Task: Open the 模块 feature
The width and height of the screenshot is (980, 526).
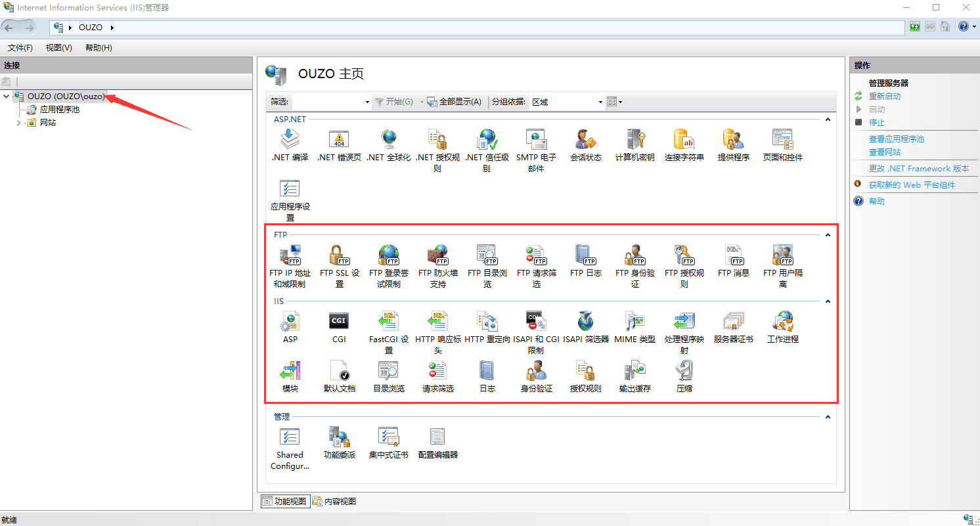Action: point(290,376)
